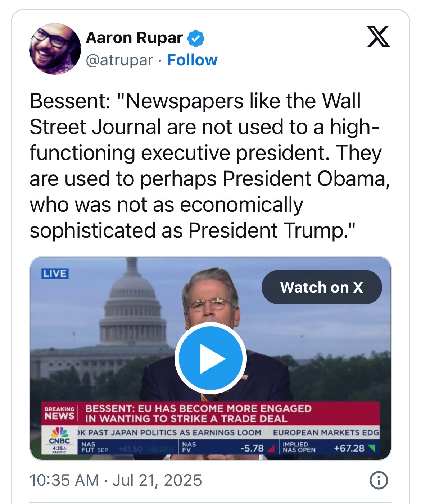Click Aaron Rupar's profile avatar
The image size is (421, 504).
pos(55,49)
